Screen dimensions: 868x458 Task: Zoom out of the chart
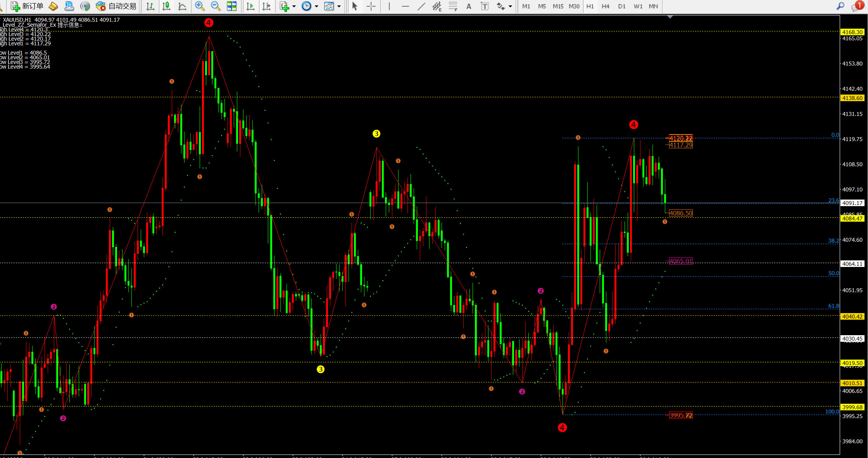click(216, 6)
